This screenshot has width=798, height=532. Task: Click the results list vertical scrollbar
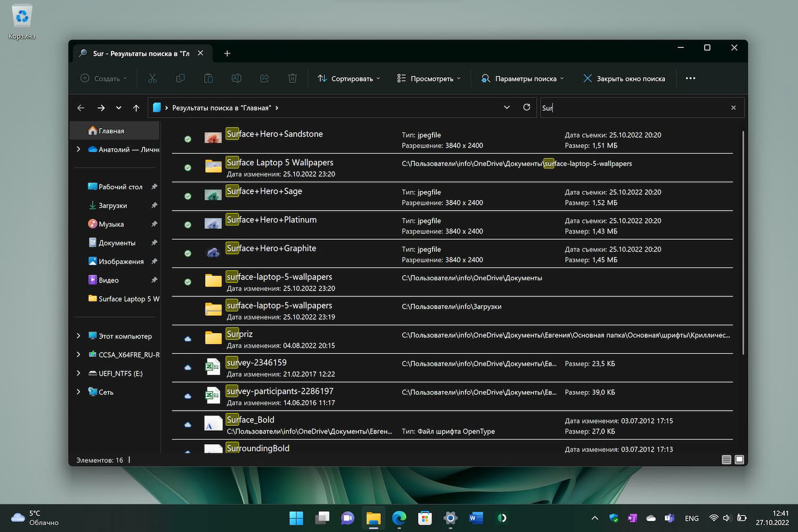coord(743,242)
